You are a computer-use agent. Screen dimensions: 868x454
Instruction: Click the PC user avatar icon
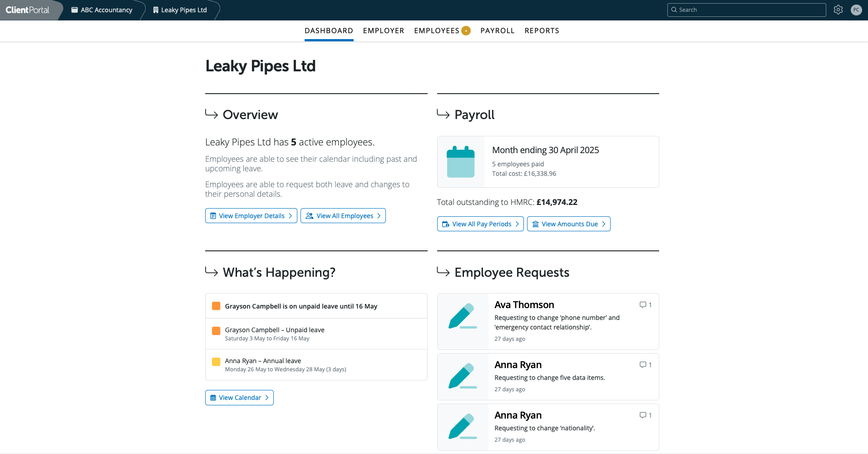(x=856, y=10)
